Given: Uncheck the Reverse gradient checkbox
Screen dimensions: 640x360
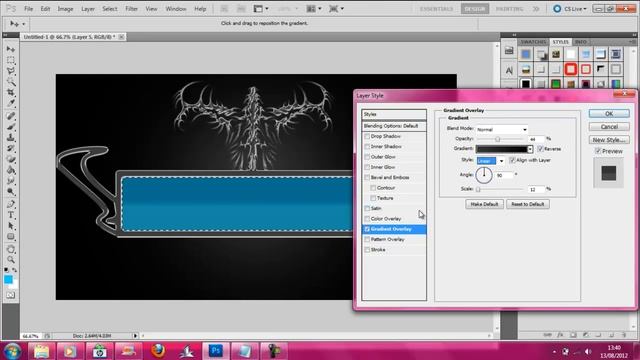Looking at the screenshot, I should coord(540,149).
